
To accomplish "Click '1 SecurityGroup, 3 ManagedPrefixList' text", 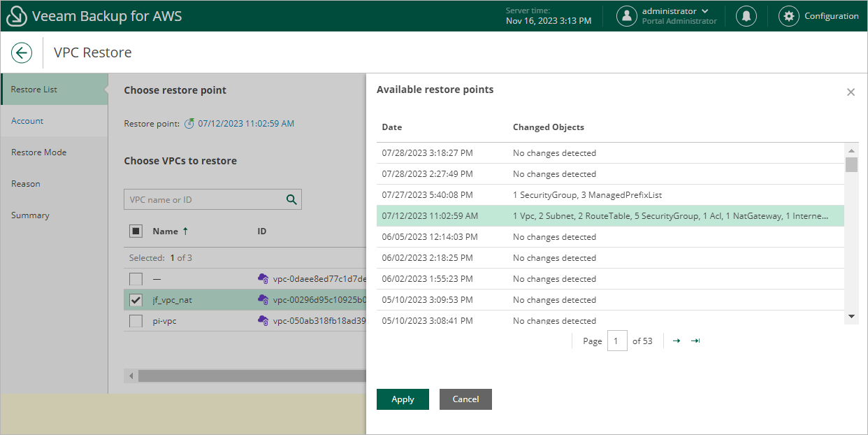I will point(587,195).
